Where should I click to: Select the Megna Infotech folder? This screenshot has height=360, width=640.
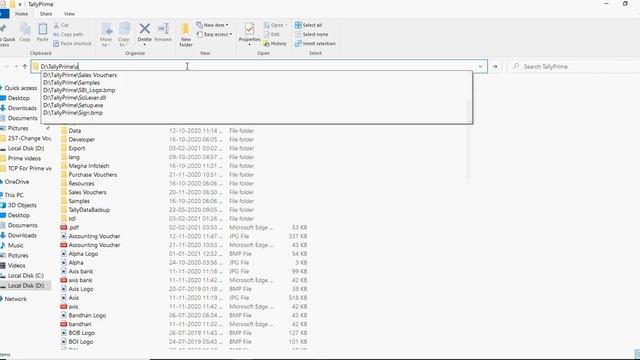click(x=89, y=166)
